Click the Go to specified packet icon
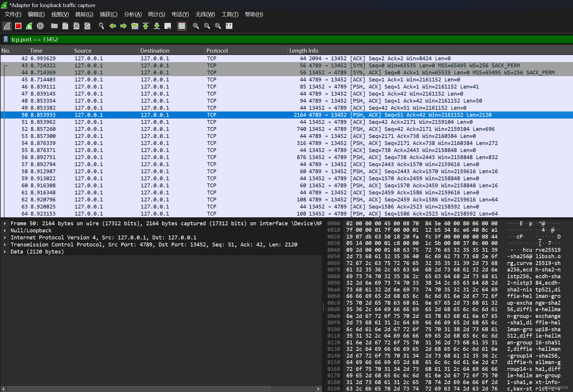This screenshot has height=392, width=573. point(135,26)
